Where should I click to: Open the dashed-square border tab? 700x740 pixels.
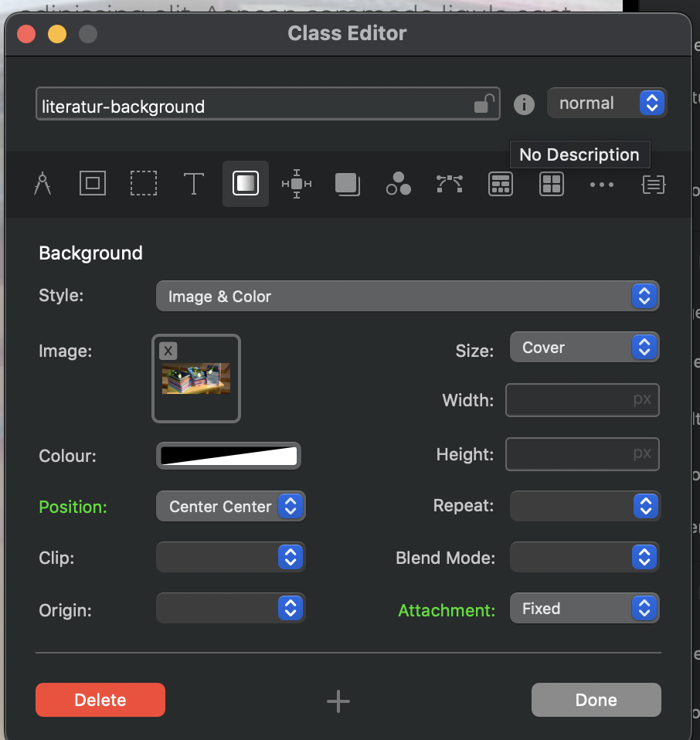143,184
